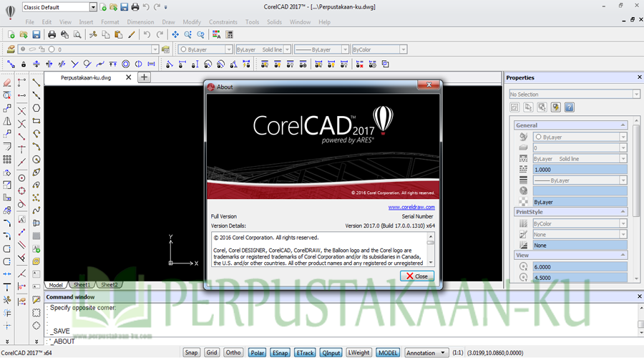
Task: Select the Delete eraser tool
Action: click(x=7, y=82)
